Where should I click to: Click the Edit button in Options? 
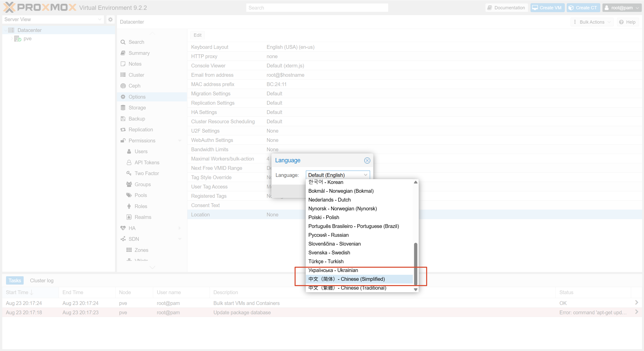point(197,35)
